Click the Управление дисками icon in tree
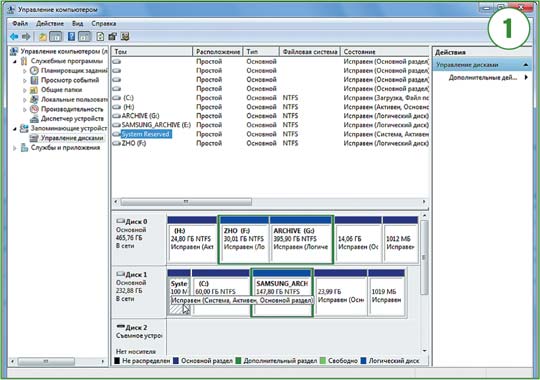540x380 pixels. [x=34, y=138]
